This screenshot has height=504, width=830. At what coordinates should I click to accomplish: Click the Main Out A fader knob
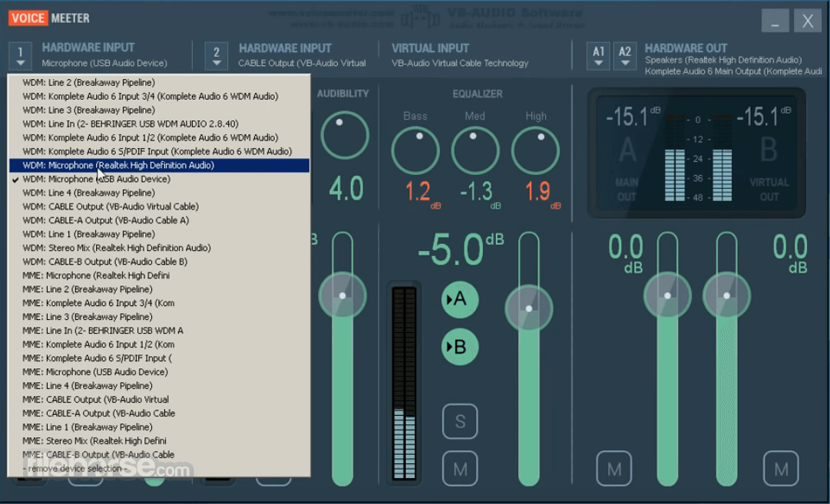click(667, 295)
